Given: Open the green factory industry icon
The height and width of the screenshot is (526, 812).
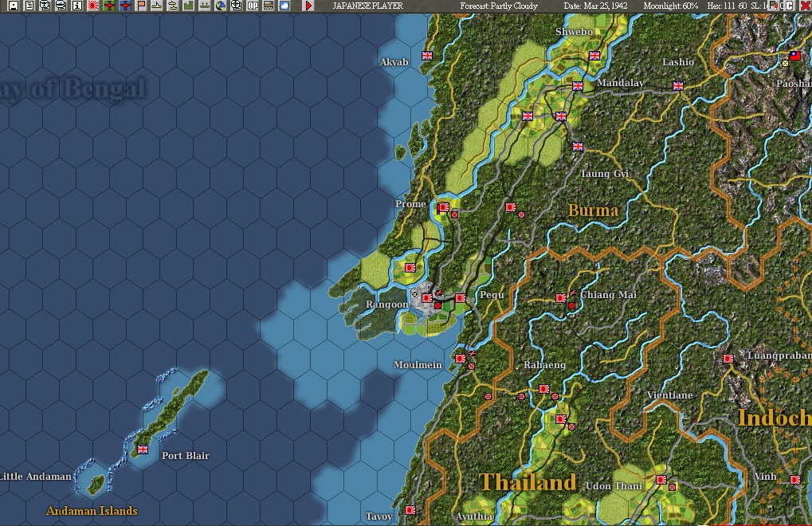Looking at the screenshot, I should coord(189,6).
